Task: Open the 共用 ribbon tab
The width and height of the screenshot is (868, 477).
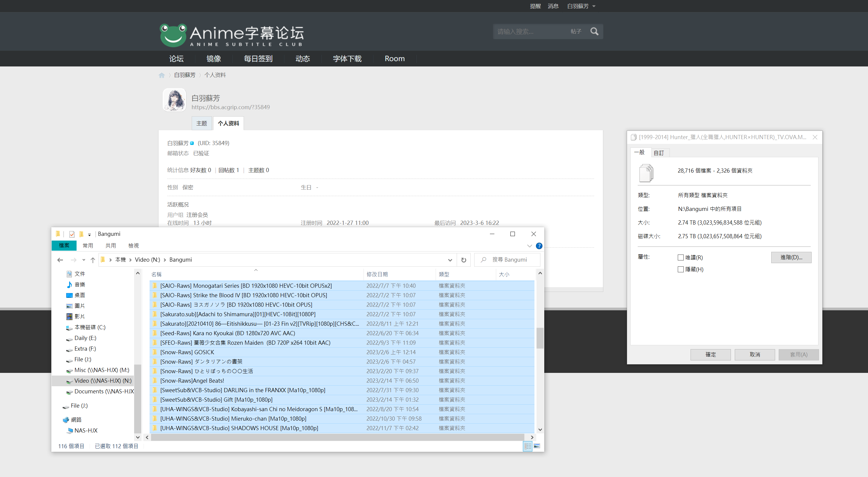Action: click(110, 246)
